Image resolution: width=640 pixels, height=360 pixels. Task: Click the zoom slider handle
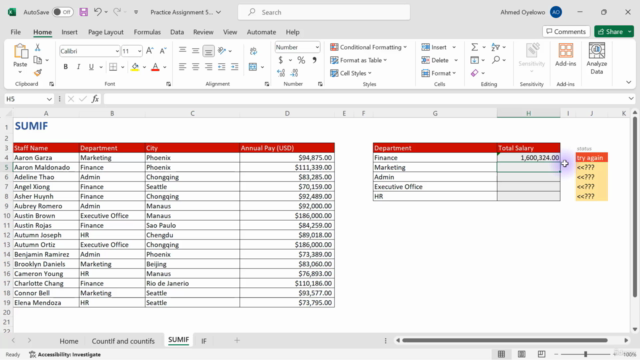pos(585,354)
